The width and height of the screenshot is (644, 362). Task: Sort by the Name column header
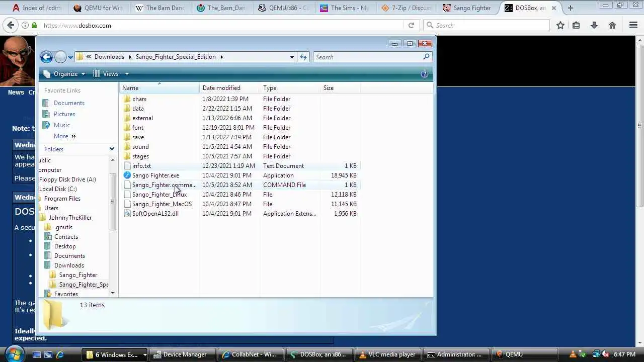(x=159, y=88)
